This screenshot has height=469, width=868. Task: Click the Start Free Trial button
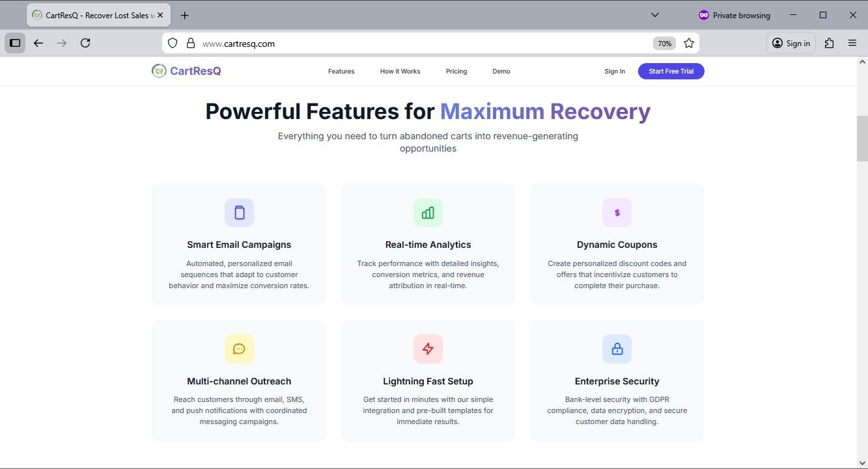click(671, 71)
